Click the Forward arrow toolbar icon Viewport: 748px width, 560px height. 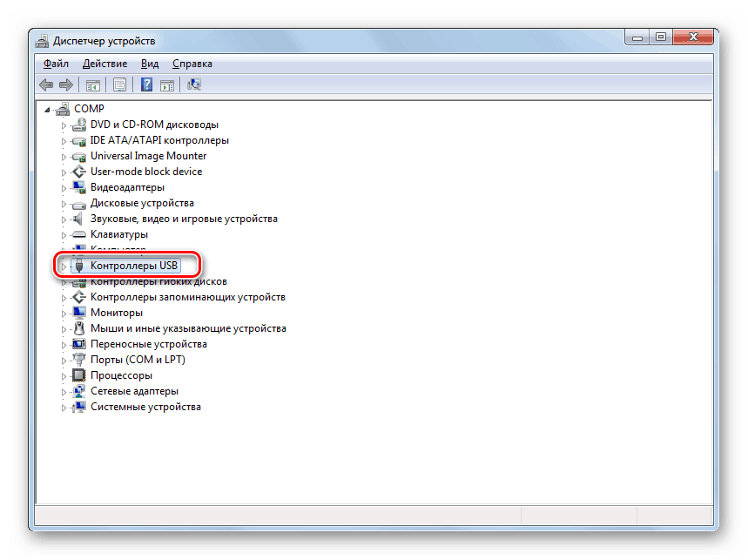[66, 84]
